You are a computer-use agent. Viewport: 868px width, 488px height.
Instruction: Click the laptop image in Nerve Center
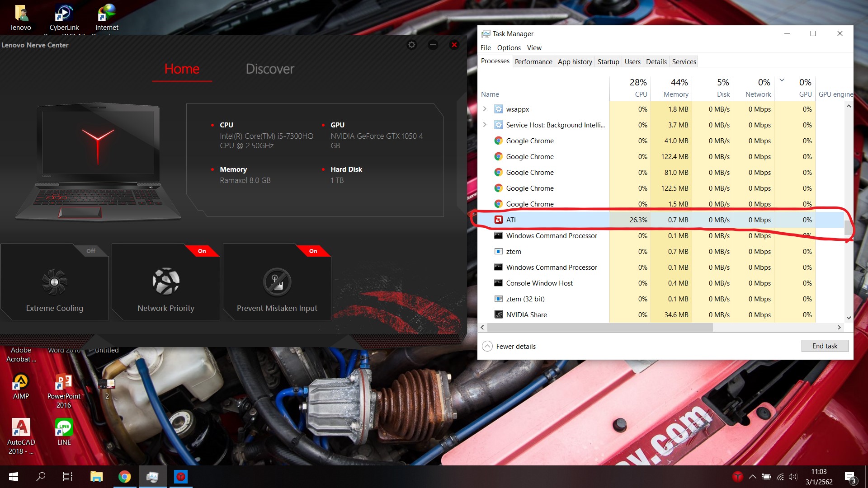98,162
